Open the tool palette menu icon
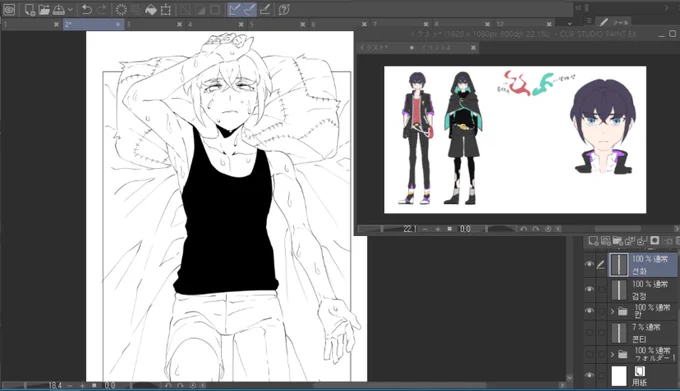The height and width of the screenshot is (391, 680). [589, 21]
